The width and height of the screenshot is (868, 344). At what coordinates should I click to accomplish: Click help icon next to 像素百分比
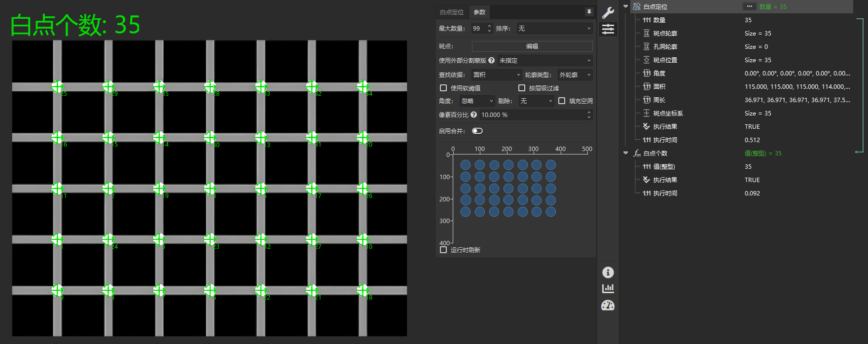point(474,115)
